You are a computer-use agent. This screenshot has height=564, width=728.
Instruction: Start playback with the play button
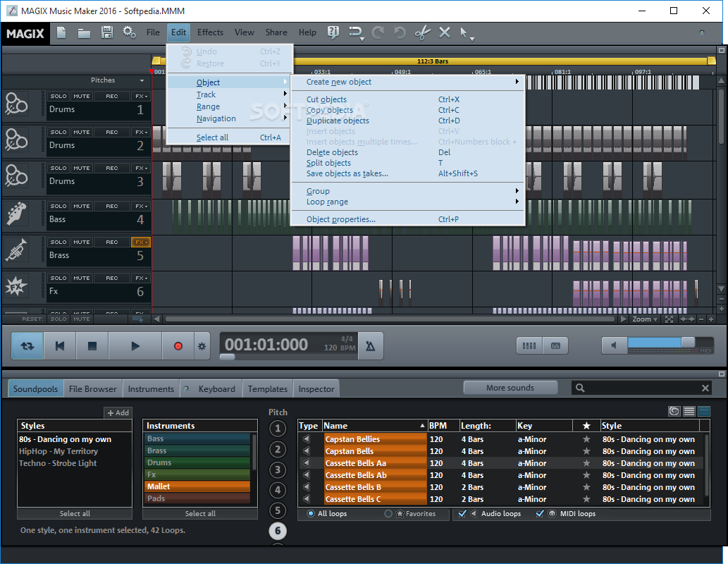click(135, 346)
